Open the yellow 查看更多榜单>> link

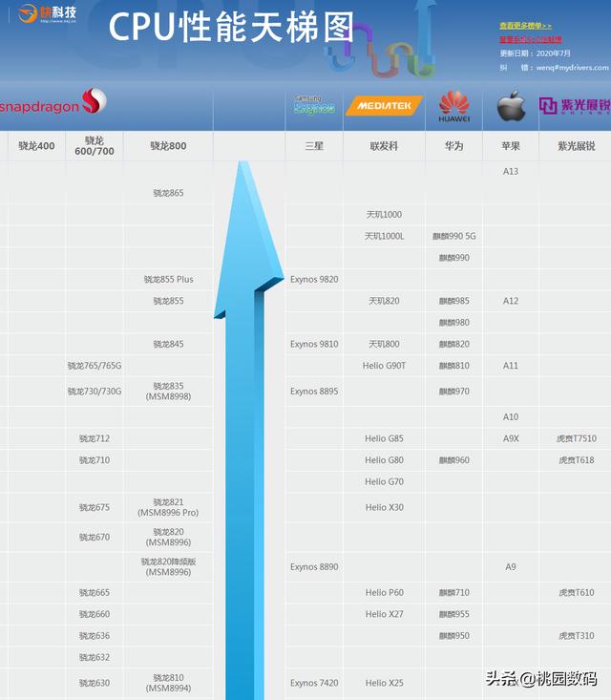tap(525, 26)
